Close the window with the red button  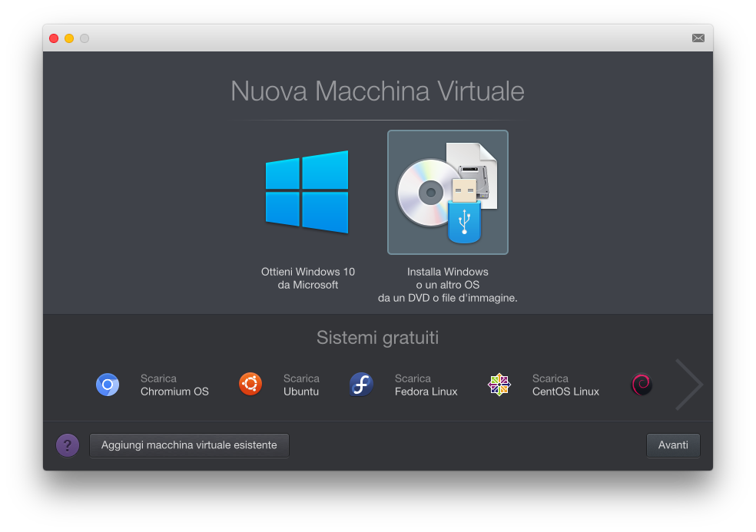(54, 38)
